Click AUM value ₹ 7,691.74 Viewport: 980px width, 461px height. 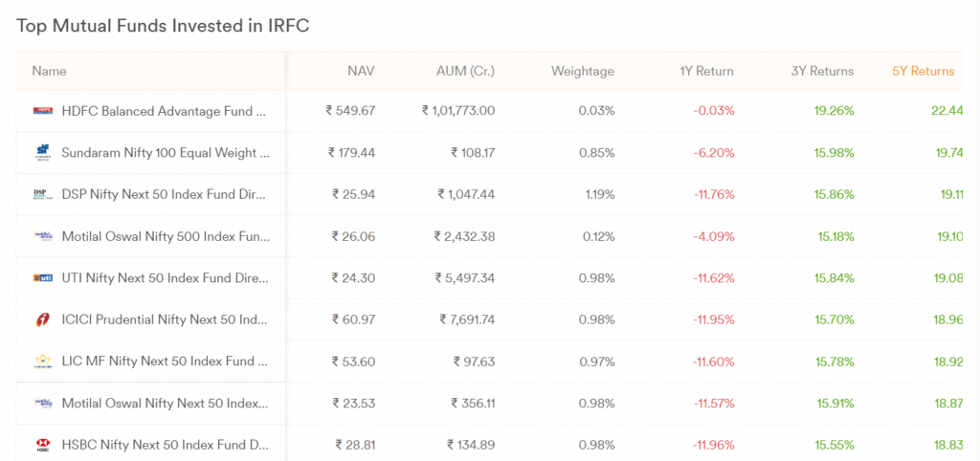point(467,319)
